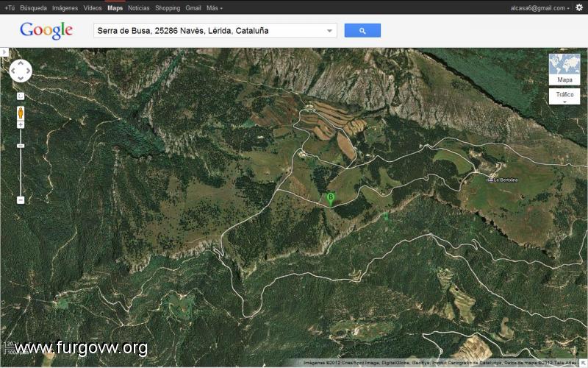Click the Google logo

coord(46,30)
